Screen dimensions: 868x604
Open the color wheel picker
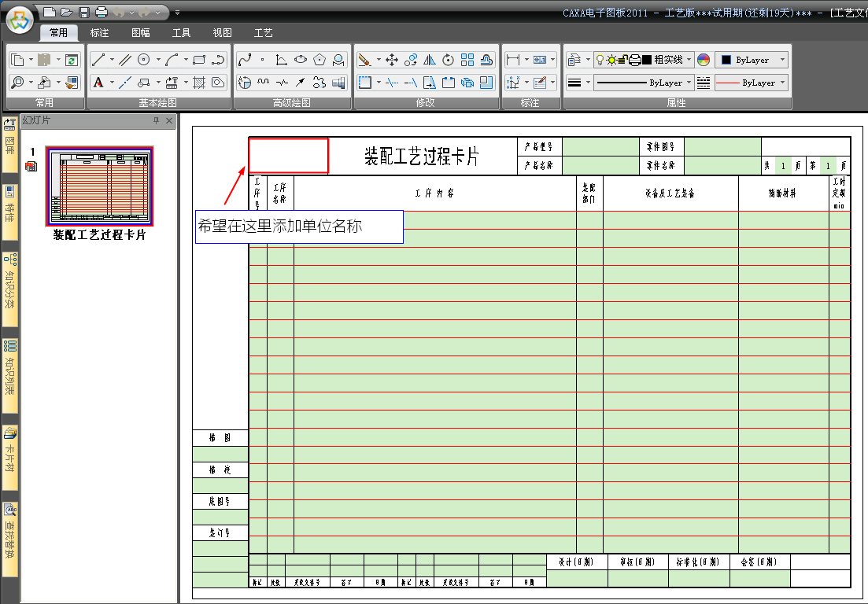[x=704, y=60]
